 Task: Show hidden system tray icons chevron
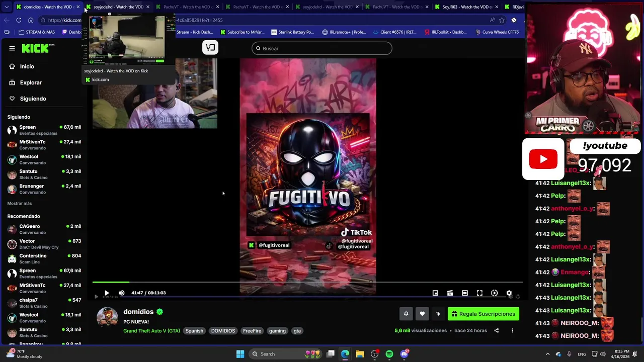547,354
